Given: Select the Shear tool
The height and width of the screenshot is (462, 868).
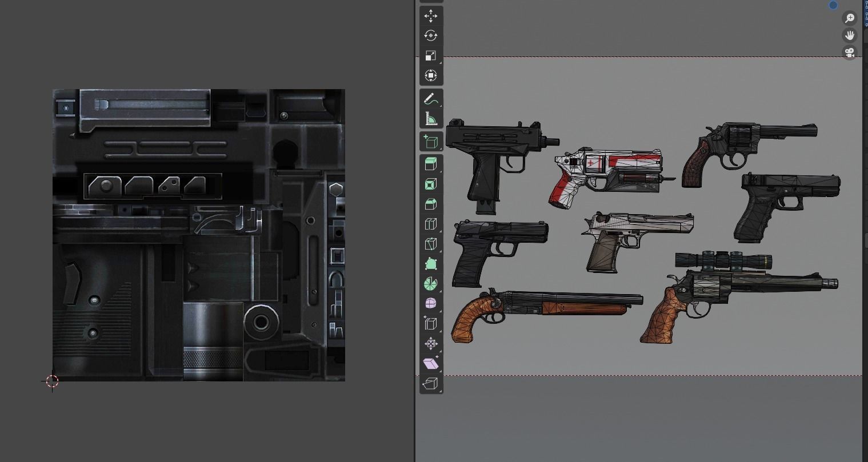Looking at the screenshot, I should pyautogui.click(x=431, y=363).
